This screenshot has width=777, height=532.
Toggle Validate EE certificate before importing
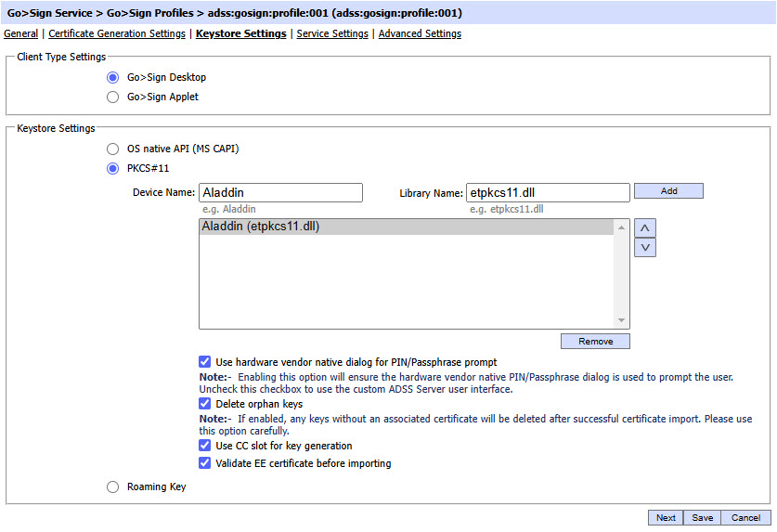tap(205, 463)
